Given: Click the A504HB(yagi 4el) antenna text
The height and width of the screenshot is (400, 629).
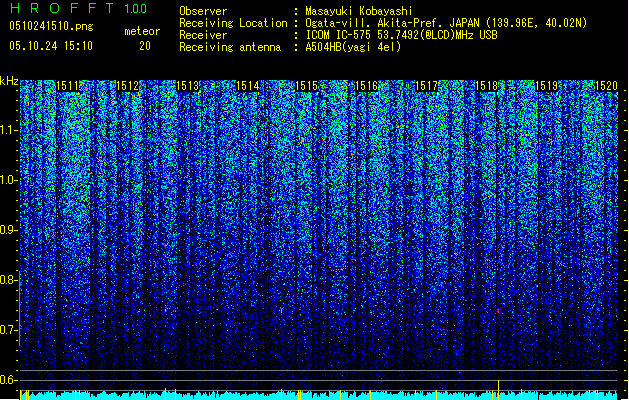Looking at the screenshot, I should (x=353, y=47).
